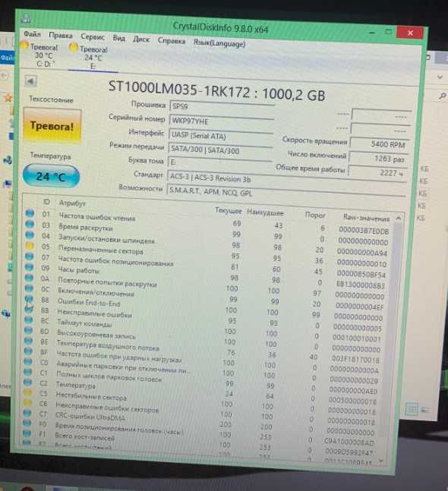Click the search icon in the background Explorer window
Viewport: 448px width, 491px height.
point(442,96)
